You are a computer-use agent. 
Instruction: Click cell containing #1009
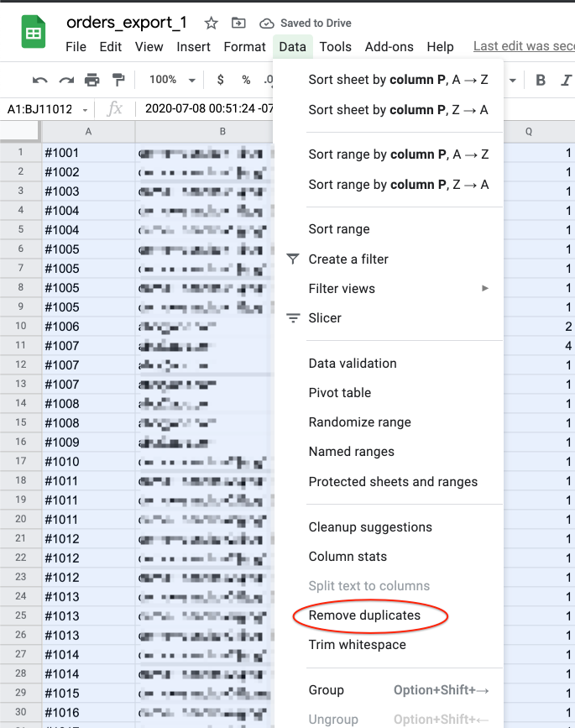click(88, 443)
